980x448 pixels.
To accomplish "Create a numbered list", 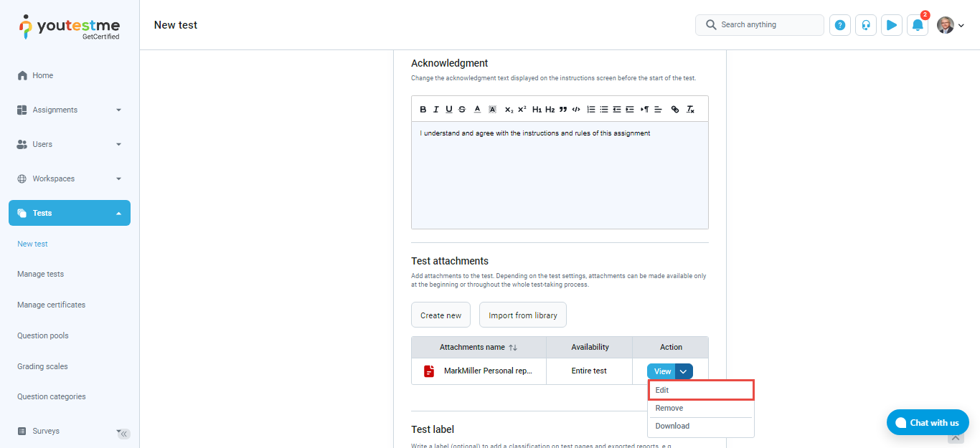I will click(x=591, y=110).
